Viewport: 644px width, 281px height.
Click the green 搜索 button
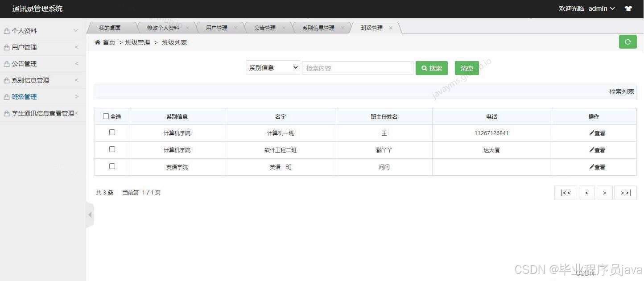(432, 68)
